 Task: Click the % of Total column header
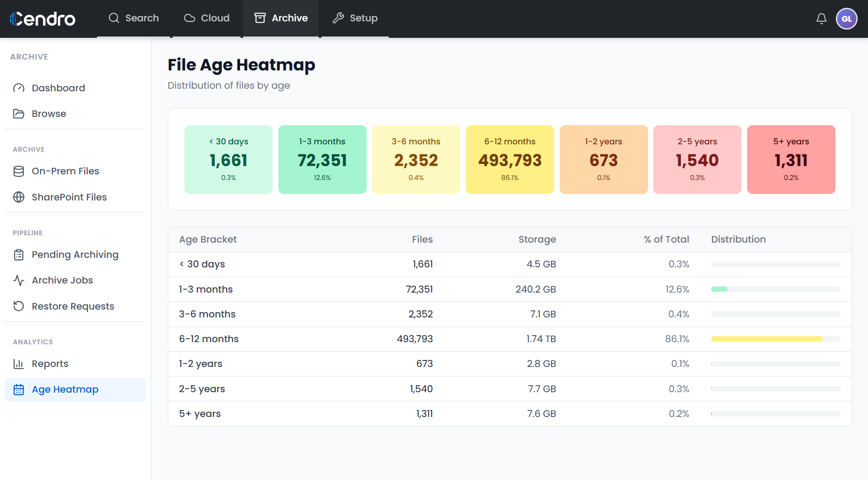666,240
